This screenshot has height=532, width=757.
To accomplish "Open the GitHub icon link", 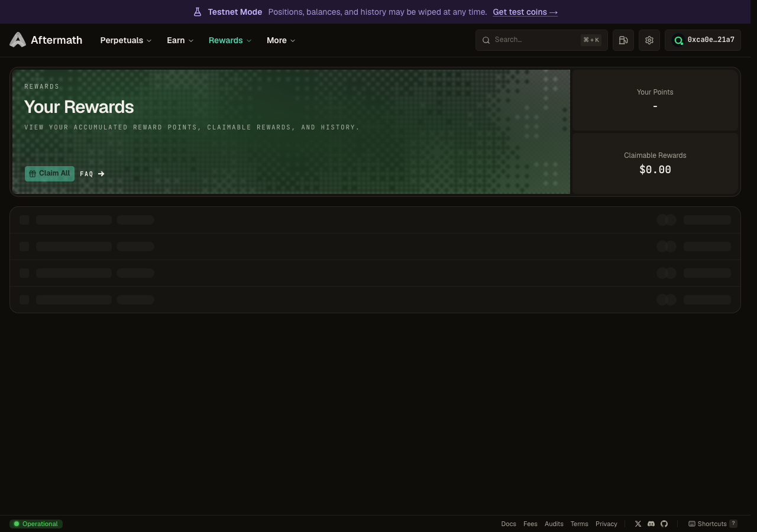I will click(664, 524).
